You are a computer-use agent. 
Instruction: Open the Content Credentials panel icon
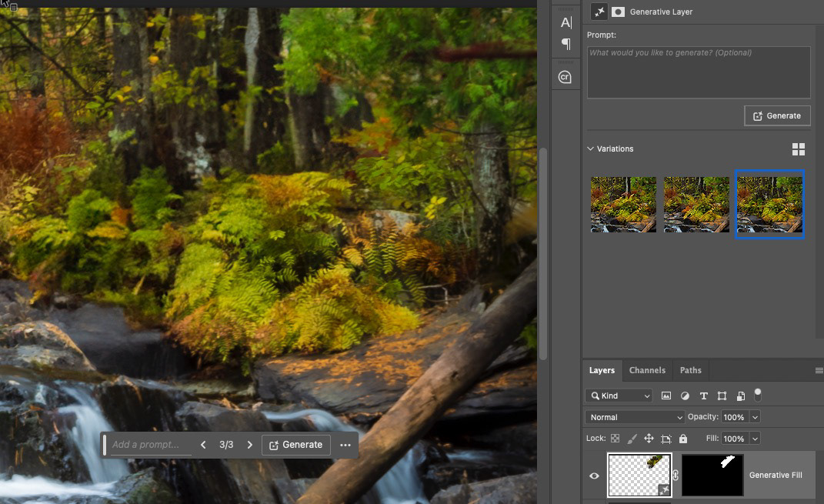pos(565,77)
